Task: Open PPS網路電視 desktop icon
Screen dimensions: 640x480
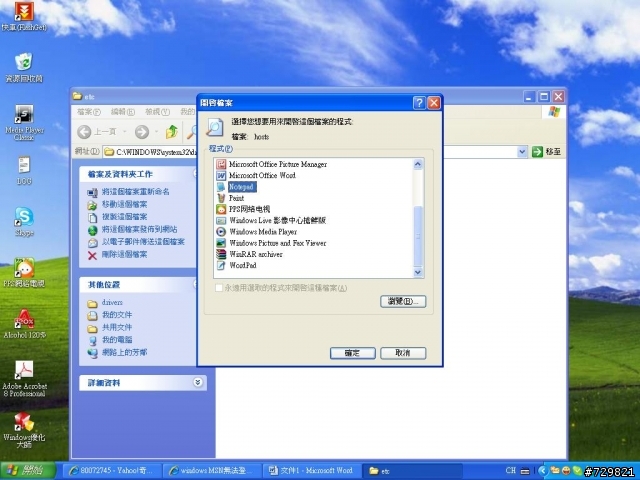Action: point(24,272)
